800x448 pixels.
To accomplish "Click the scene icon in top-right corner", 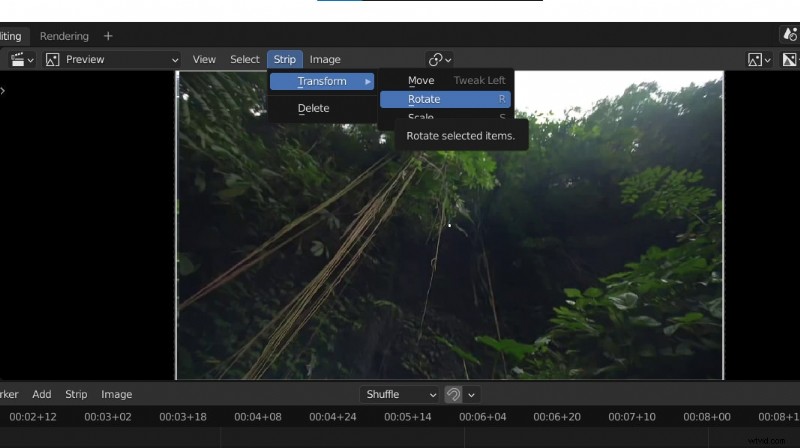I will 790,35.
